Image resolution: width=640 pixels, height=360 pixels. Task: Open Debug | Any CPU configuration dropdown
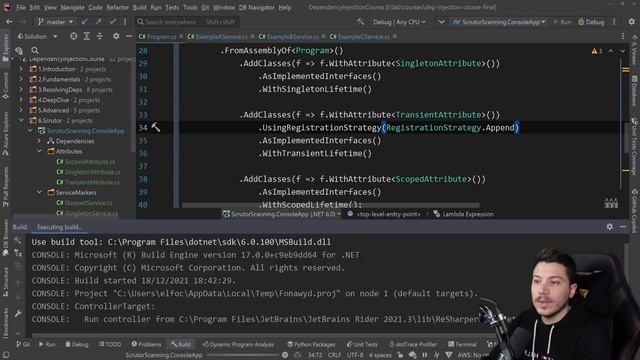(399, 22)
